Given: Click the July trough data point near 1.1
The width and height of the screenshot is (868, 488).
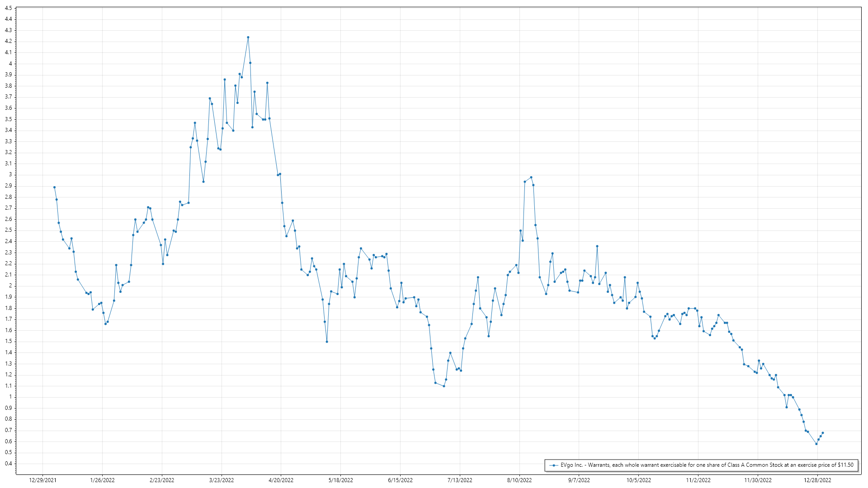Looking at the screenshot, I should coord(444,386).
